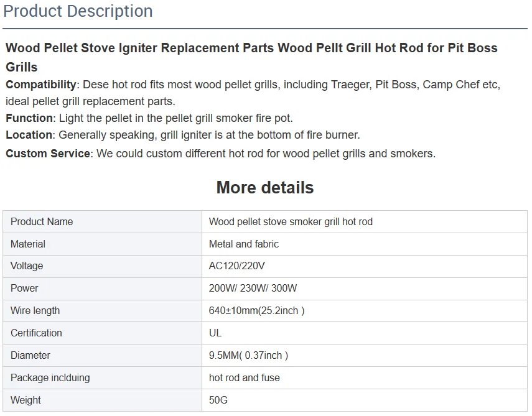The image size is (532, 416).
Task: Click the Weight 50G value
Action: click(218, 400)
